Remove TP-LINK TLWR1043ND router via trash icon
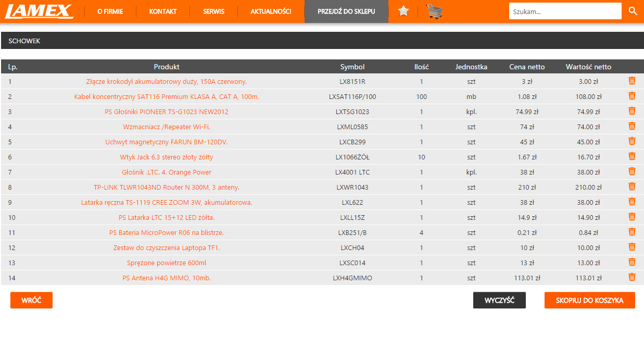The image size is (644, 347). (x=632, y=187)
